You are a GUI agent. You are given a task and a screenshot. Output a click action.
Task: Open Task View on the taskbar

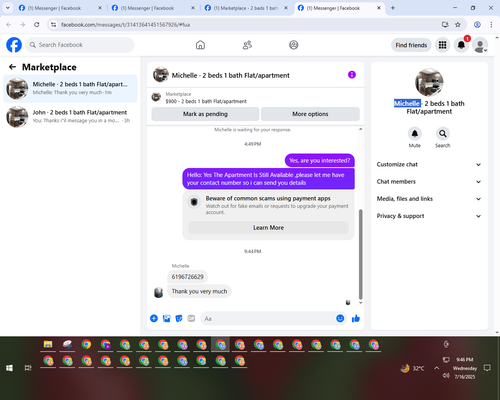[28, 368]
